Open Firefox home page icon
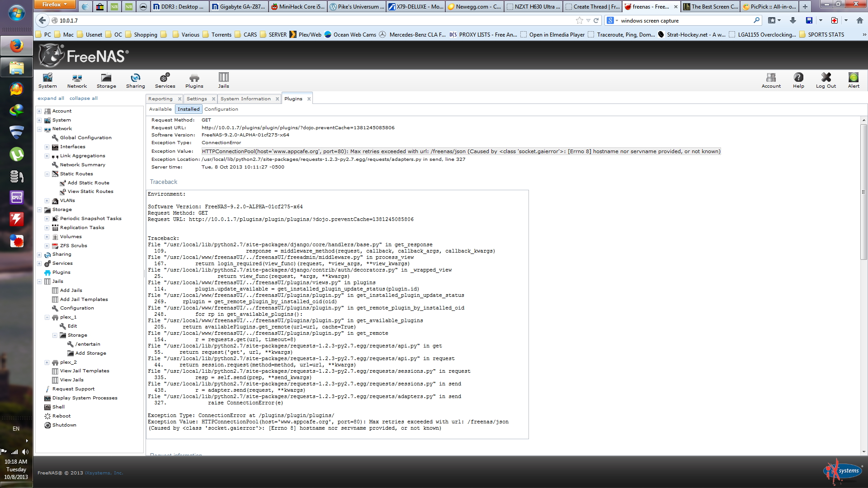Image resolution: width=868 pixels, height=488 pixels. coord(859,20)
